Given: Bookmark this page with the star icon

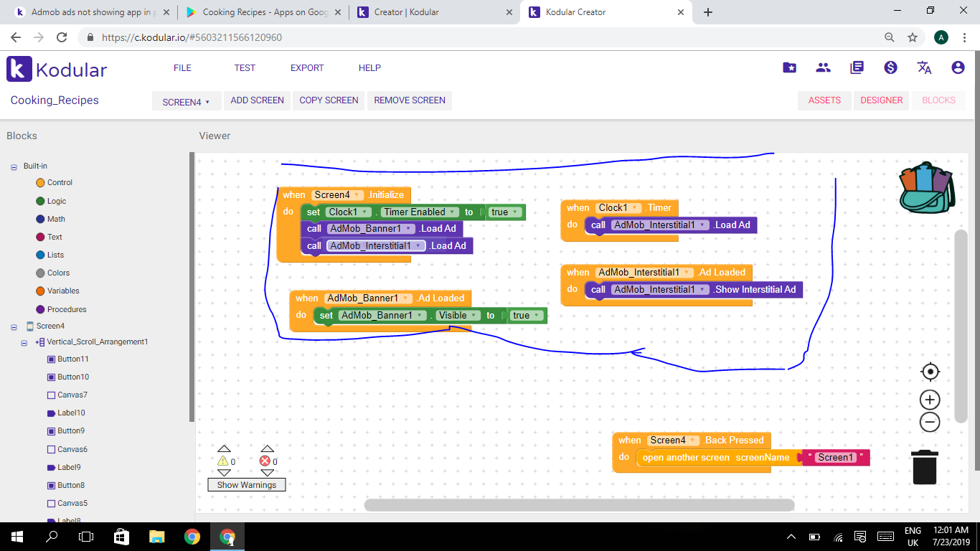Looking at the screenshot, I should [x=913, y=37].
